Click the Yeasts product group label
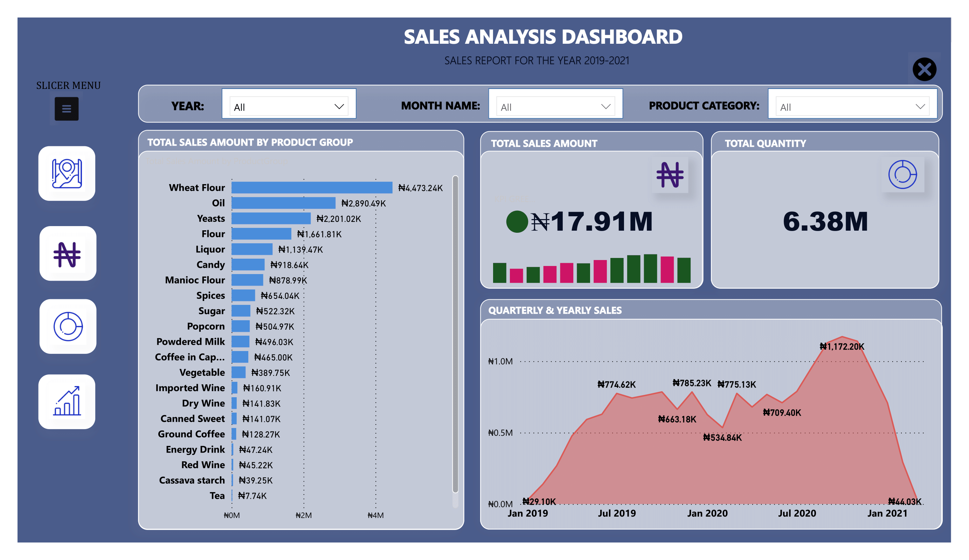969x560 pixels. [211, 218]
